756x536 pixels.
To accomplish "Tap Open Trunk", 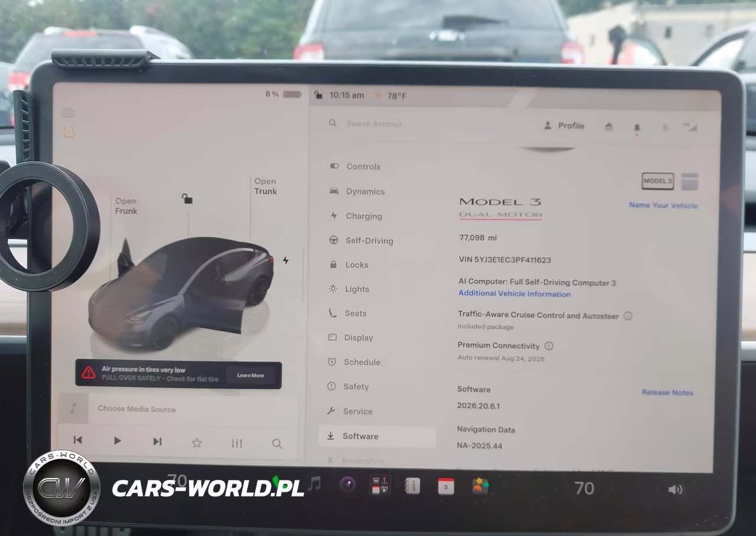I will click(265, 187).
